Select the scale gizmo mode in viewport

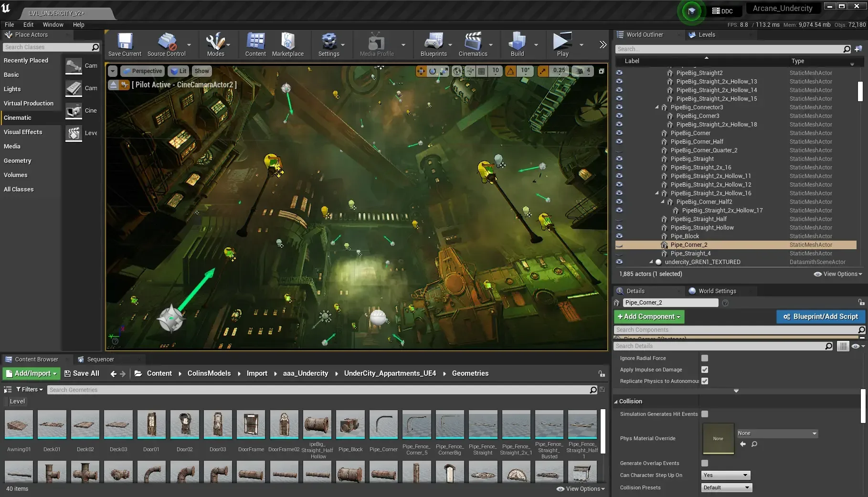tap(444, 71)
